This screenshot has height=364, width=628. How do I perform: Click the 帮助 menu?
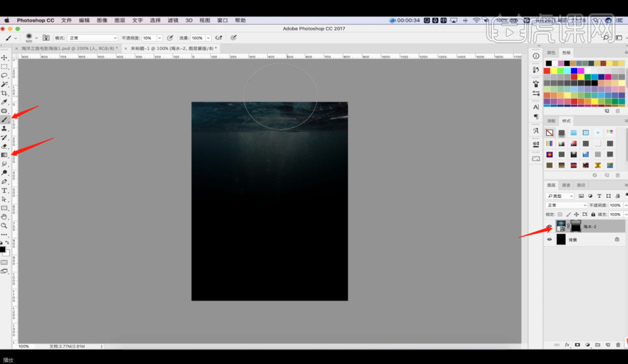pyautogui.click(x=240, y=20)
